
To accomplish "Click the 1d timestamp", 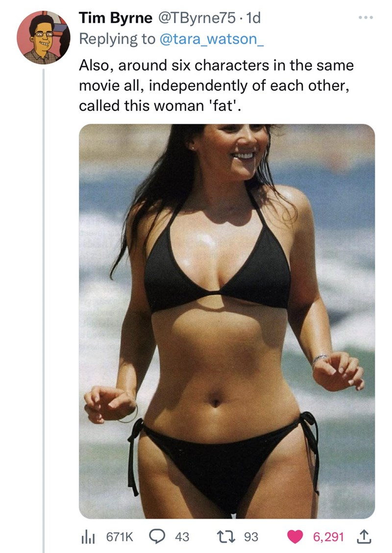I will pyautogui.click(x=252, y=18).
